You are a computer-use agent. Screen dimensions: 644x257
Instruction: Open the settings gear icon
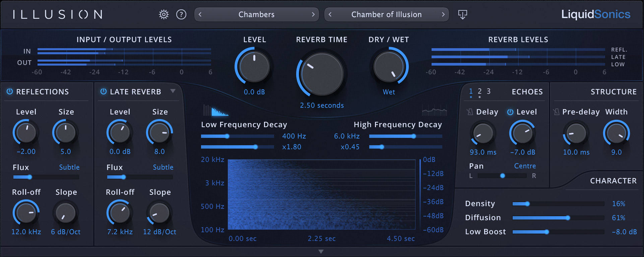tap(164, 14)
